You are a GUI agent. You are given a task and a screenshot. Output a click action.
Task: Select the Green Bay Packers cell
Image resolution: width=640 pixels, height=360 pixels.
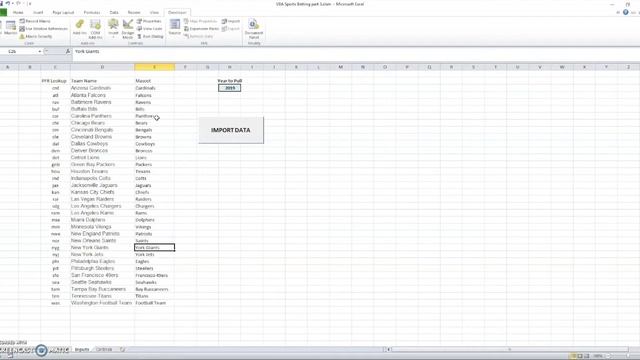tap(102, 164)
